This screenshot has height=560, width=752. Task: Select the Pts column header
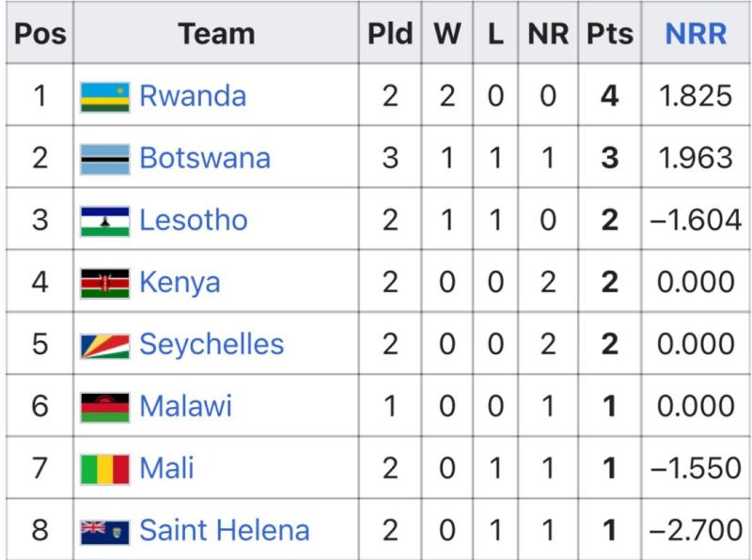click(609, 34)
